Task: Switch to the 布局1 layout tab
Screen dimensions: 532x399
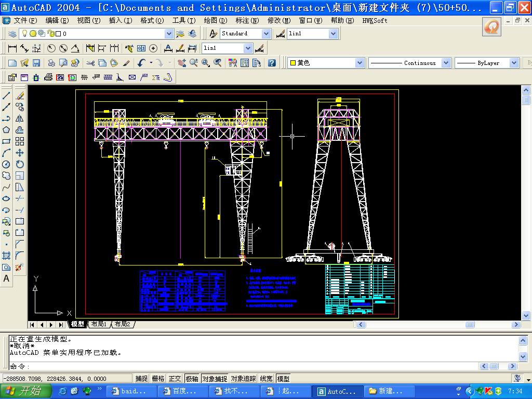Action: (x=98, y=324)
